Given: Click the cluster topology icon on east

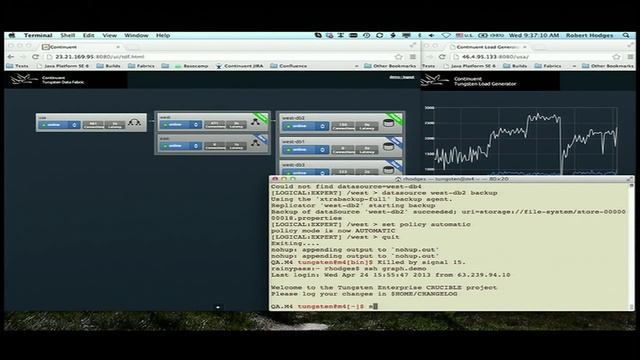Looking at the screenshot, I should tap(256, 143).
